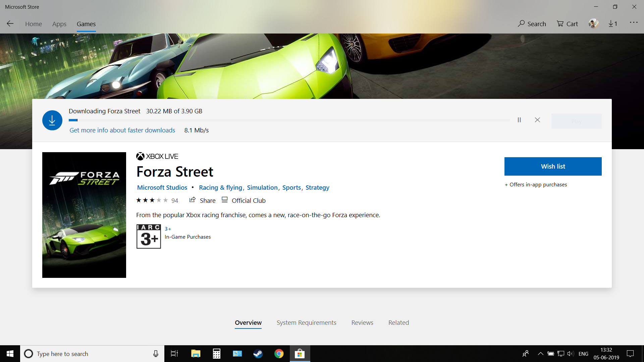Open downloads and updates indicator

(x=613, y=23)
